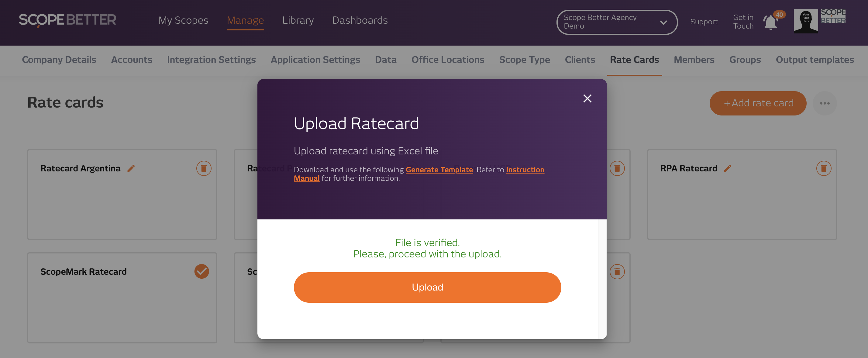Open the Members tab
The width and height of the screenshot is (868, 358).
point(694,60)
